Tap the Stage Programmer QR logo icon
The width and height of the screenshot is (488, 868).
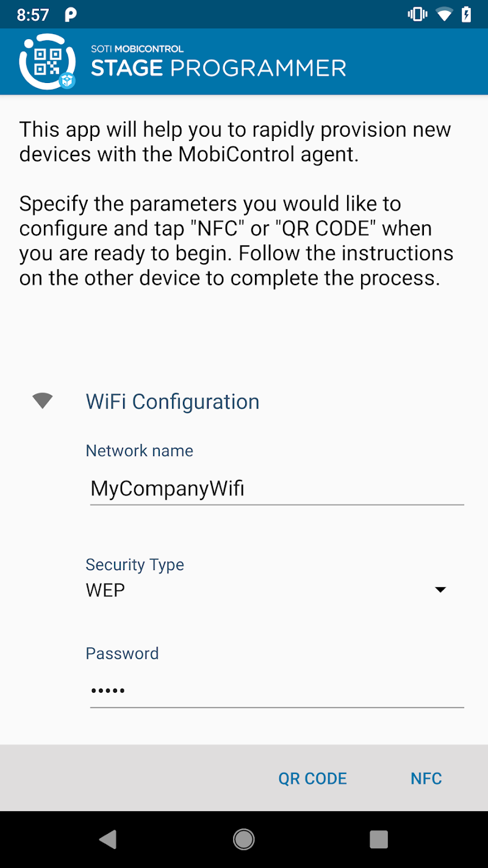[x=47, y=62]
